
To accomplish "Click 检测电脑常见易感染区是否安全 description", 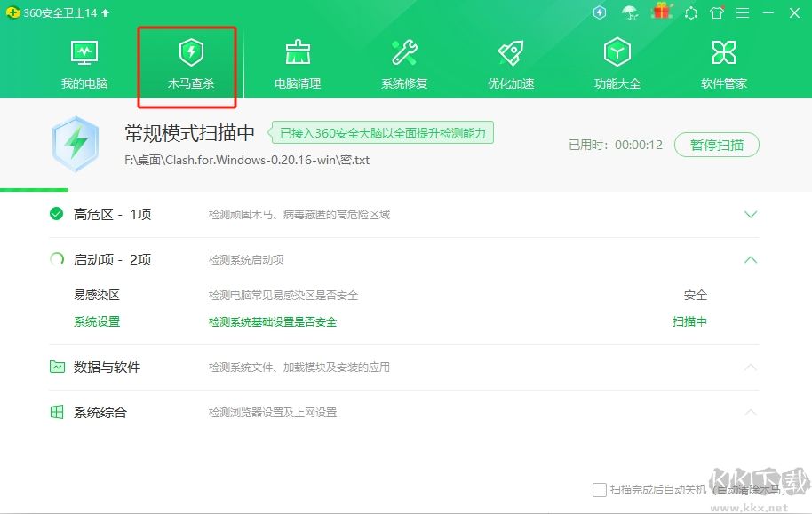I will click(283, 296).
